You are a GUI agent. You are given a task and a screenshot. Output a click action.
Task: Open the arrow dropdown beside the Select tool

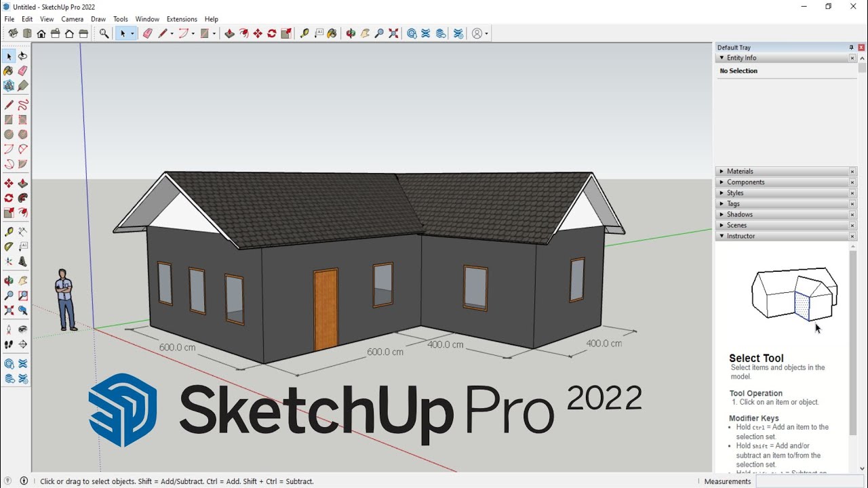(133, 33)
